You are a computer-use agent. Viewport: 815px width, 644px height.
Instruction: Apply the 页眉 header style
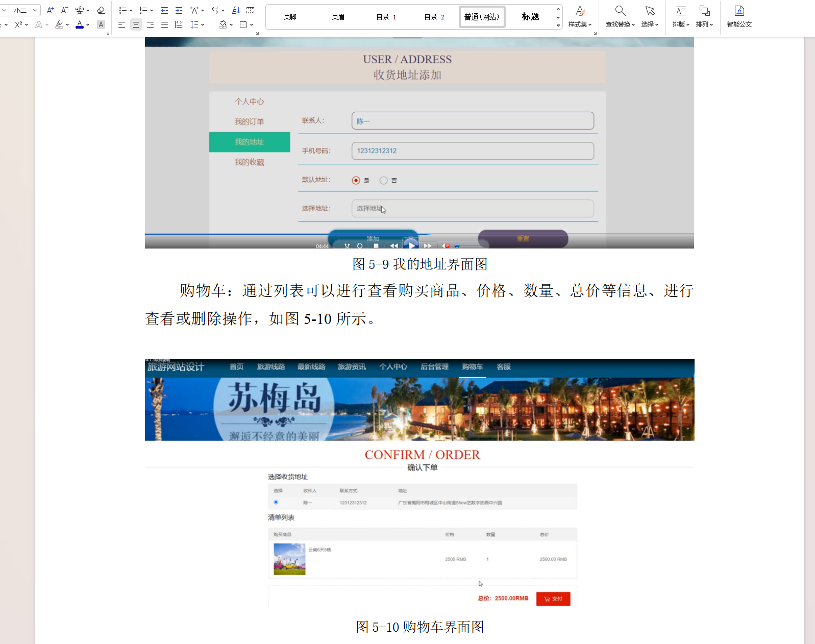coord(338,17)
